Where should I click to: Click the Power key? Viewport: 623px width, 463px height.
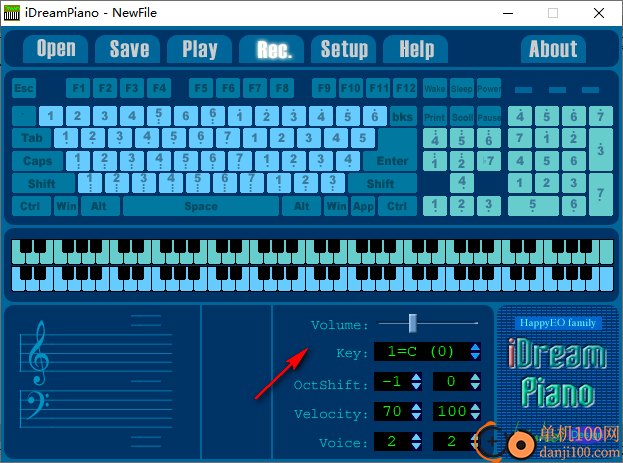point(489,88)
